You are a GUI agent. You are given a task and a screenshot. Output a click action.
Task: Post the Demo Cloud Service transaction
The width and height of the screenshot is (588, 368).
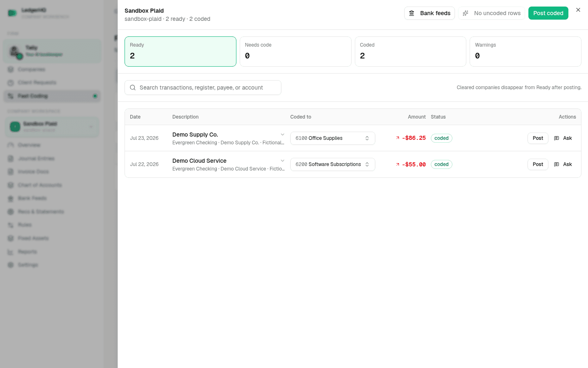tap(538, 164)
